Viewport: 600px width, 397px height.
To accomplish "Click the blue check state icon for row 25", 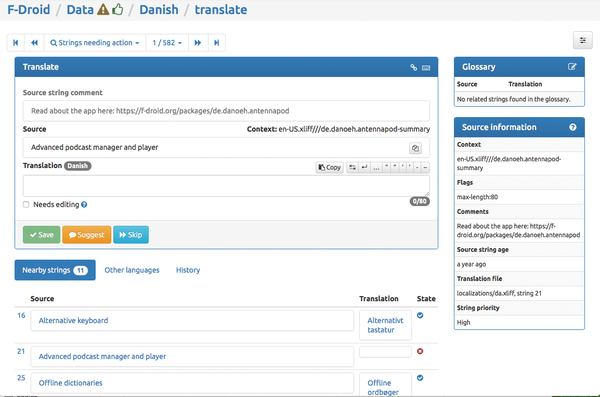I will 420,378.
